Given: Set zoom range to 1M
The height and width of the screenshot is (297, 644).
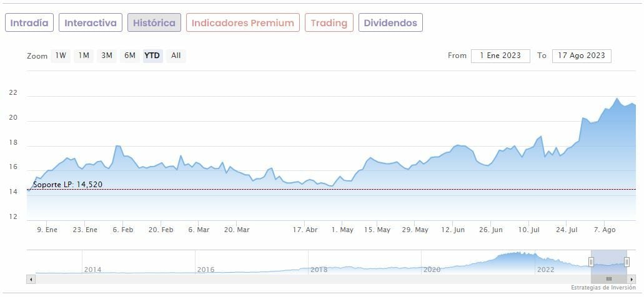Looking at the screenshot, I should tap(84, 56).
